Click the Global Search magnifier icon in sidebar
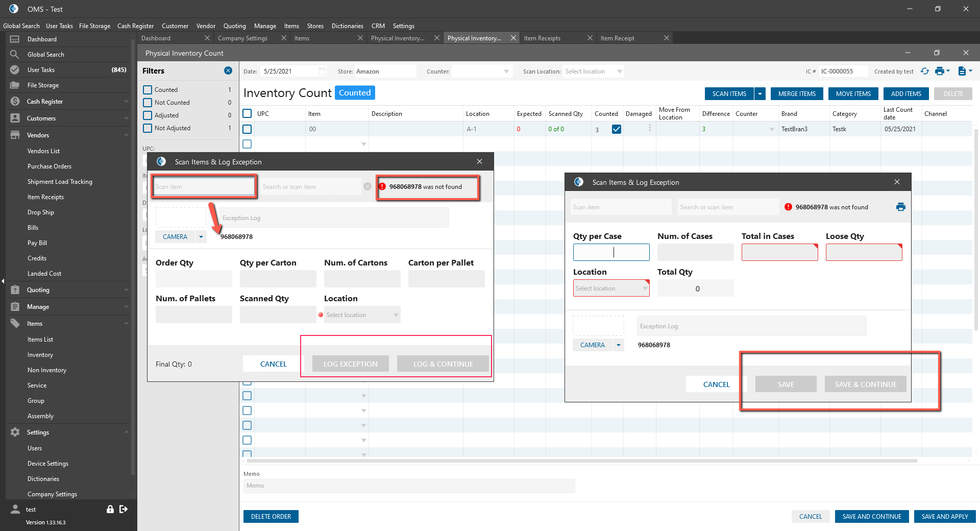 click(15, 55)
